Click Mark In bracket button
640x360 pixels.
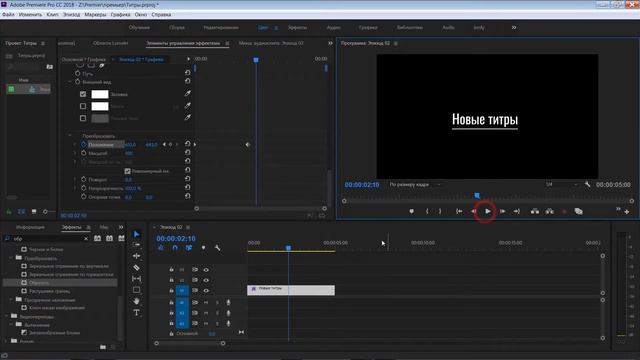click(x=427, y=211)
